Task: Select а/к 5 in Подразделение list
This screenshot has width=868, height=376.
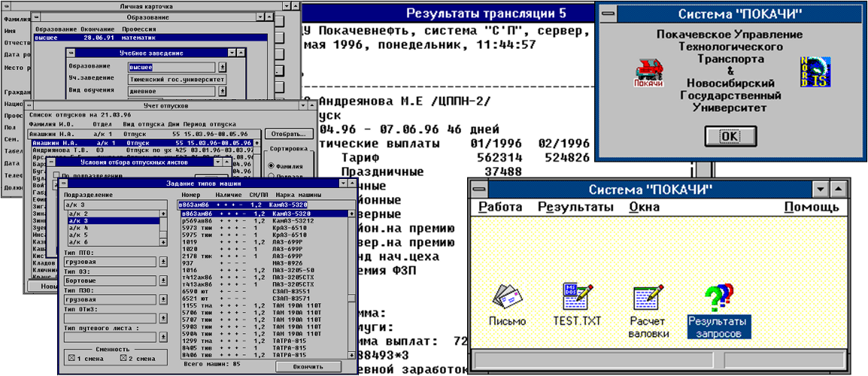Action: pyautogui.click(x=114, y=235)
